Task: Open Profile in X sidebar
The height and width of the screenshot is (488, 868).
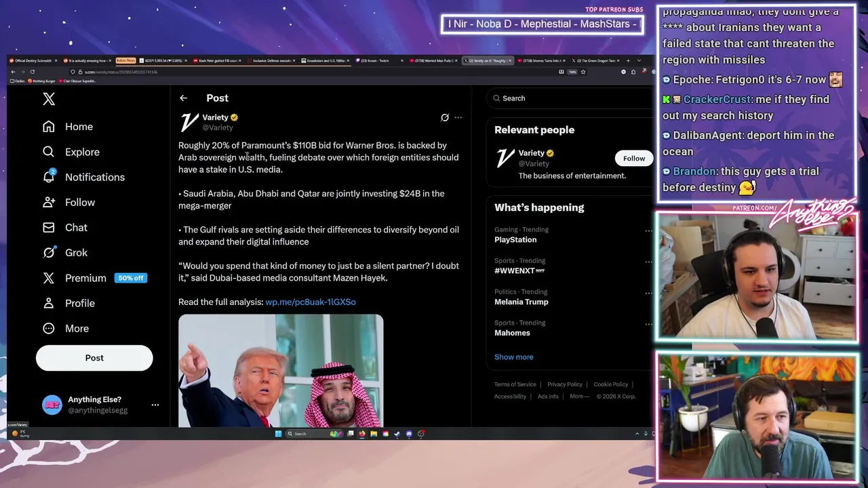Action: [x=68, y=303]
